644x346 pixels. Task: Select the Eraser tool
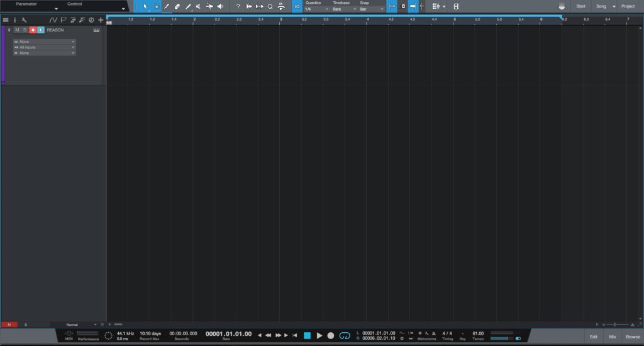pyautogui.click(x=177, y=6)
